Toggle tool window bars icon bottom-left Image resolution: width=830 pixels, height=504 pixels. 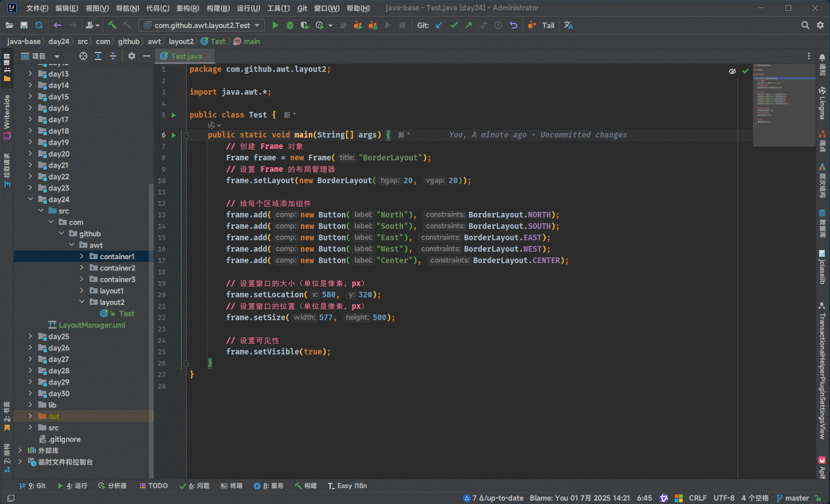[10, 498]
